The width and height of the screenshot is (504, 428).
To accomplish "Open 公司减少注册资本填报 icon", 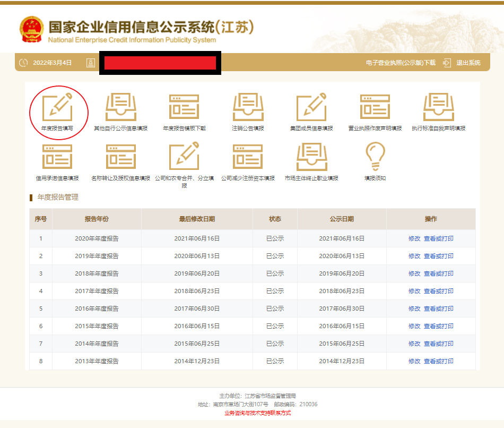I will pos(248,157).
